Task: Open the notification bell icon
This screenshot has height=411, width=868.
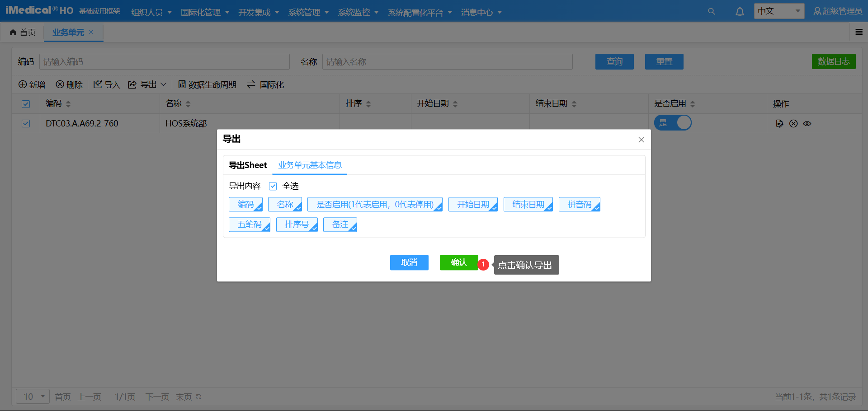Action: (x=740, y=12)
